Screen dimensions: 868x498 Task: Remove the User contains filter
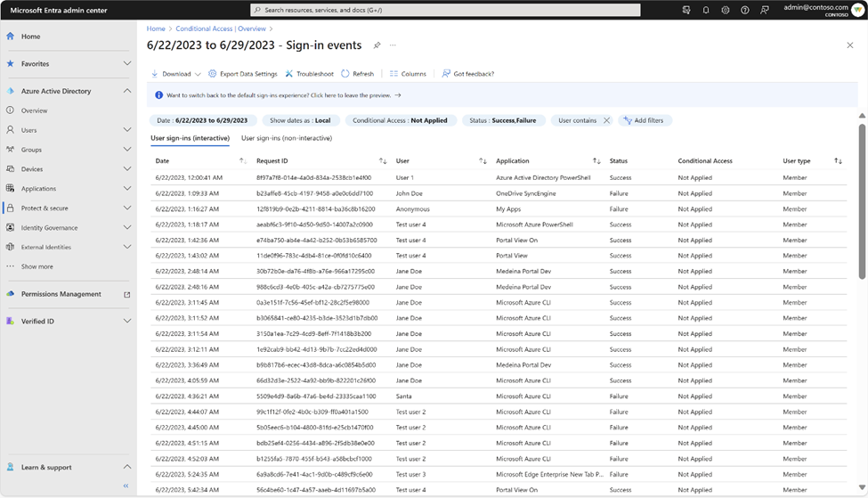pos(607,120)
